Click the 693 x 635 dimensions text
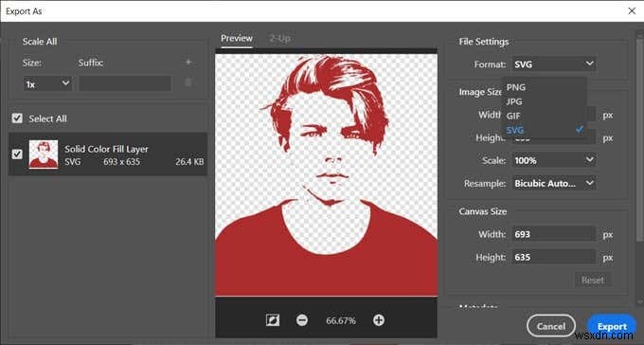The image size is (644, 345). click(121, 162)
